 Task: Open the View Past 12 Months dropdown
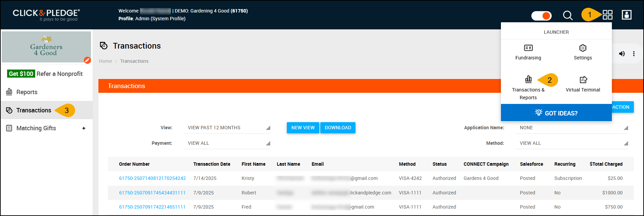point(227,128)
